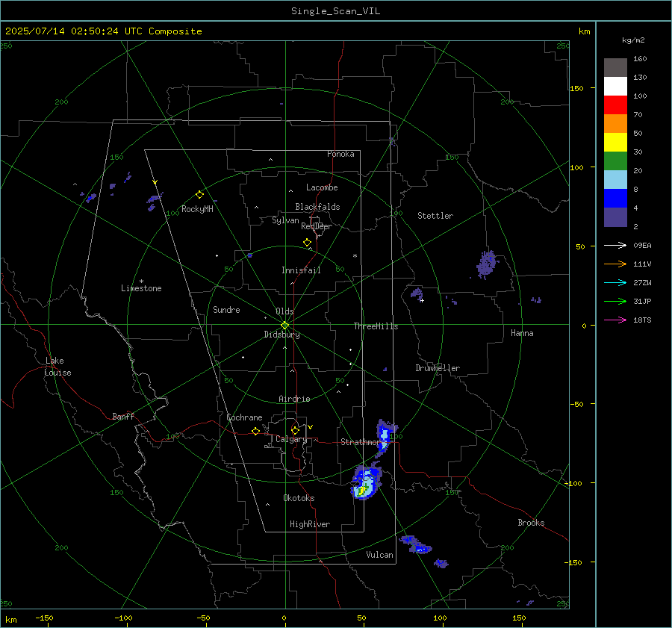
Task: Click the yellow diamond marker above Calgary
Action: point(295,430)
